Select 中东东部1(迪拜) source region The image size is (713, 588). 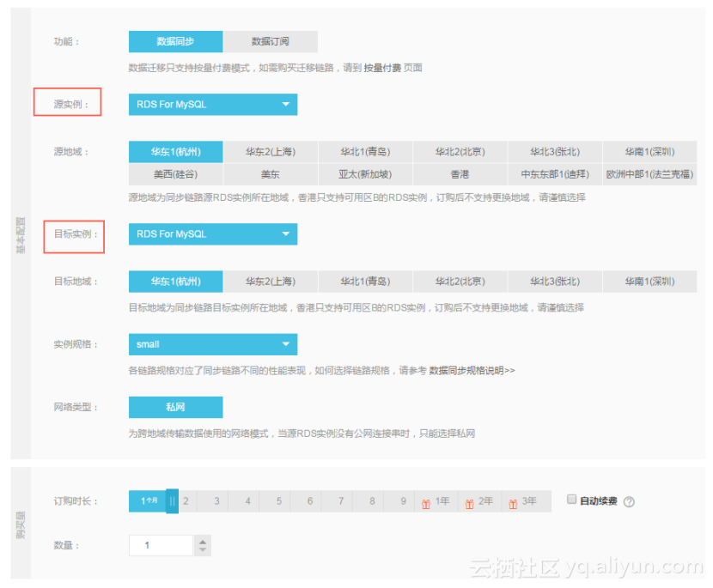(555, 174)
